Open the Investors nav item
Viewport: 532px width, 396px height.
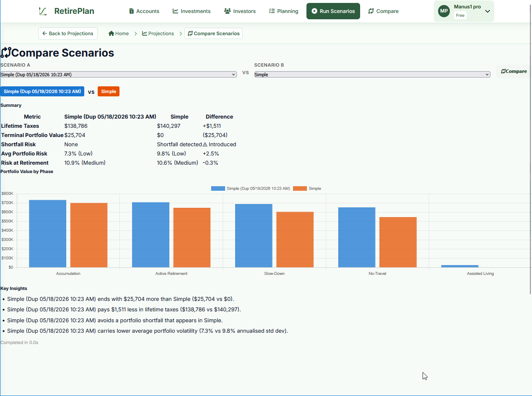(x=240, y=11)
